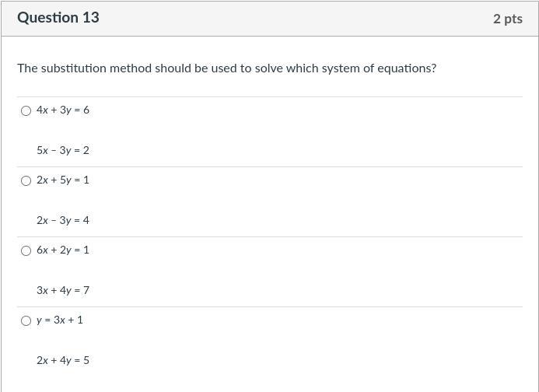Click the 'Question 13' heading
The image size is (539, 392).
pyautogui.click(x=58, y=17)
